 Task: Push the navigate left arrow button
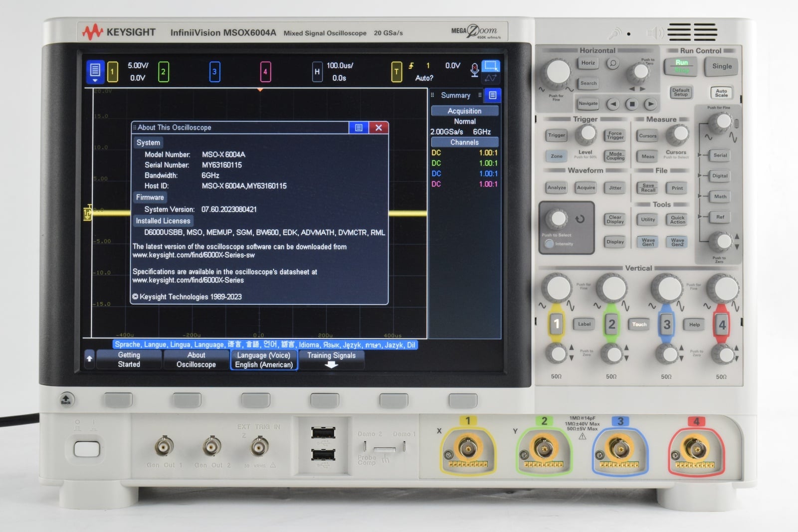point(613,104)
